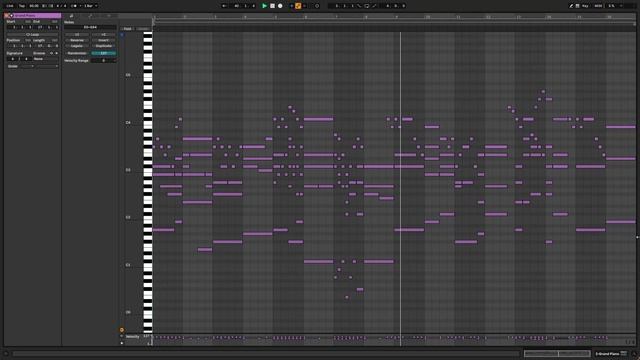Screen dimensions: 640x360
Task: Enable the Arrangement Record button
Action: (280, 6)
